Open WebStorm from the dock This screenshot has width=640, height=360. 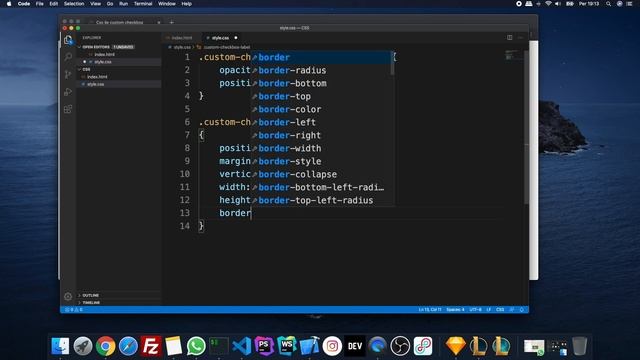click(x=287, y=346)
